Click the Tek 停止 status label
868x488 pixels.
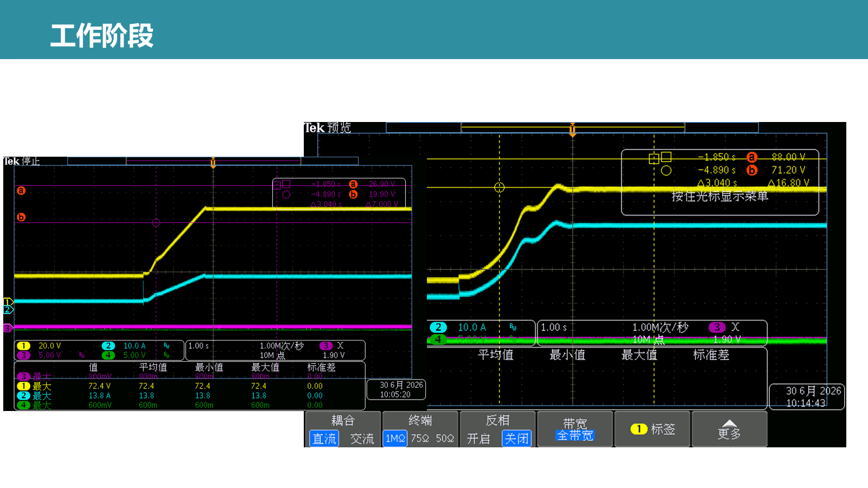coord(22,161)
